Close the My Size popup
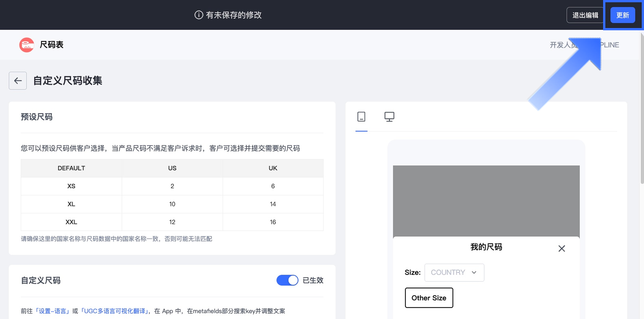 [x=561, y=249]
